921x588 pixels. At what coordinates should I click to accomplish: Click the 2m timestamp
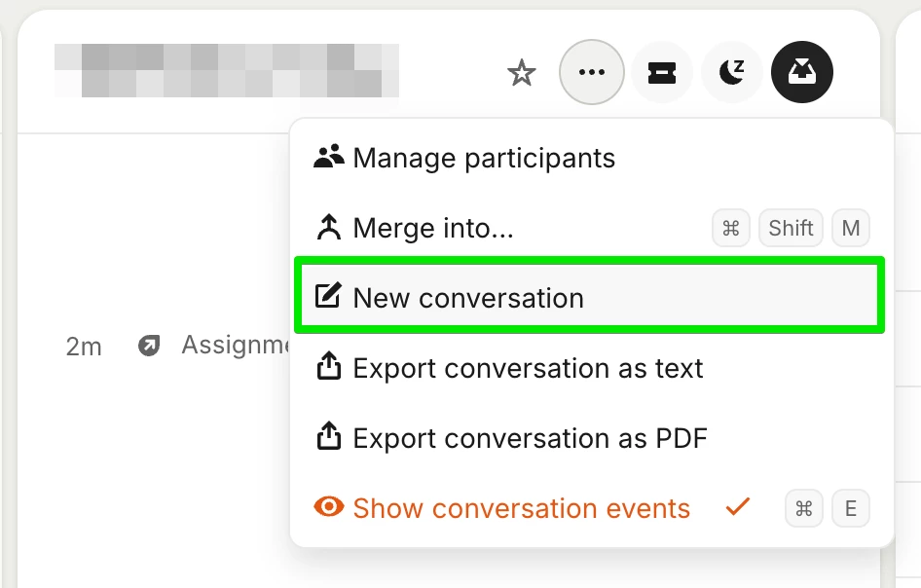(x=84, y=347)
